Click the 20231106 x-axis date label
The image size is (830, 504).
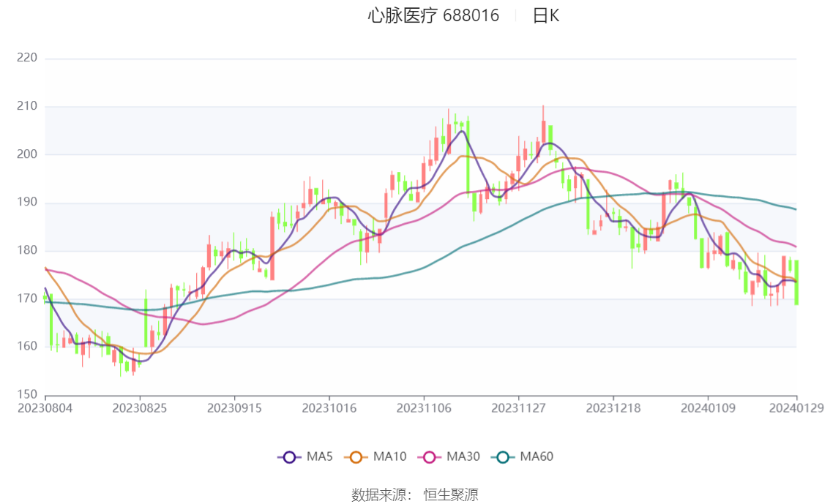coord(423,407)
